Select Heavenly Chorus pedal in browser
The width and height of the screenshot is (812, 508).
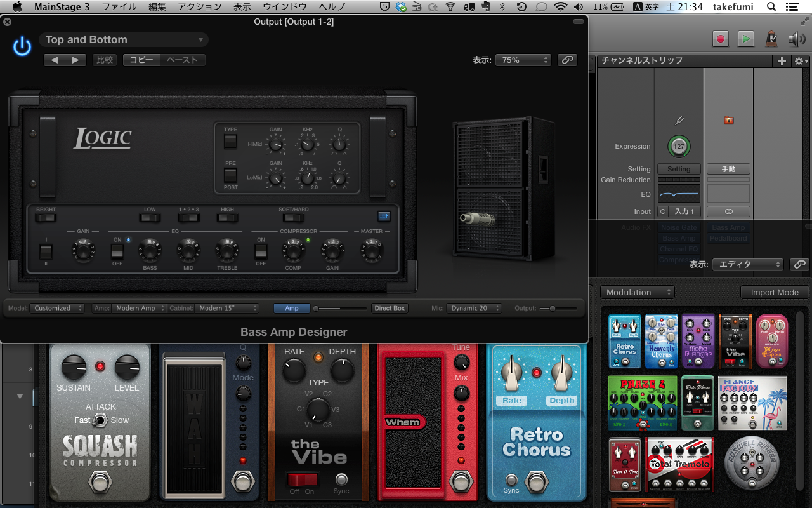pos(662,341)
